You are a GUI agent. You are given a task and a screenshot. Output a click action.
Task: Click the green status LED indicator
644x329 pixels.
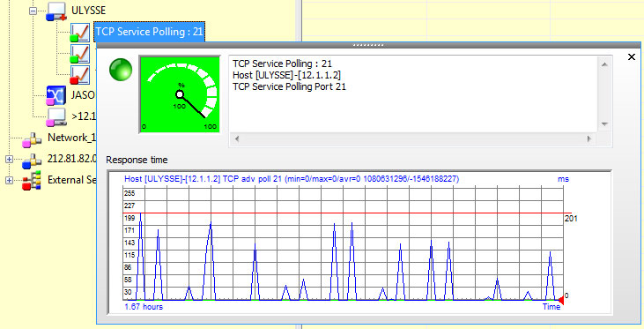pos(121,70)
